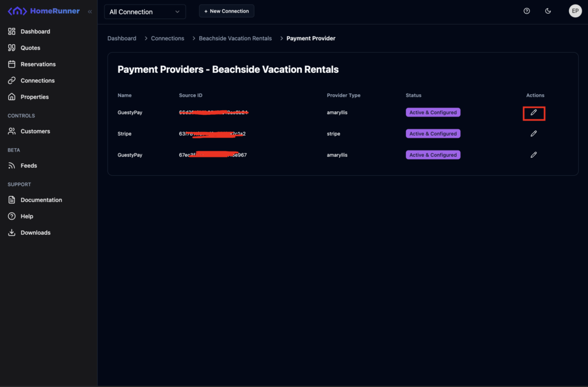Open the EP user avatar menu
Screen dimensions: 588x387
point(575,11)
